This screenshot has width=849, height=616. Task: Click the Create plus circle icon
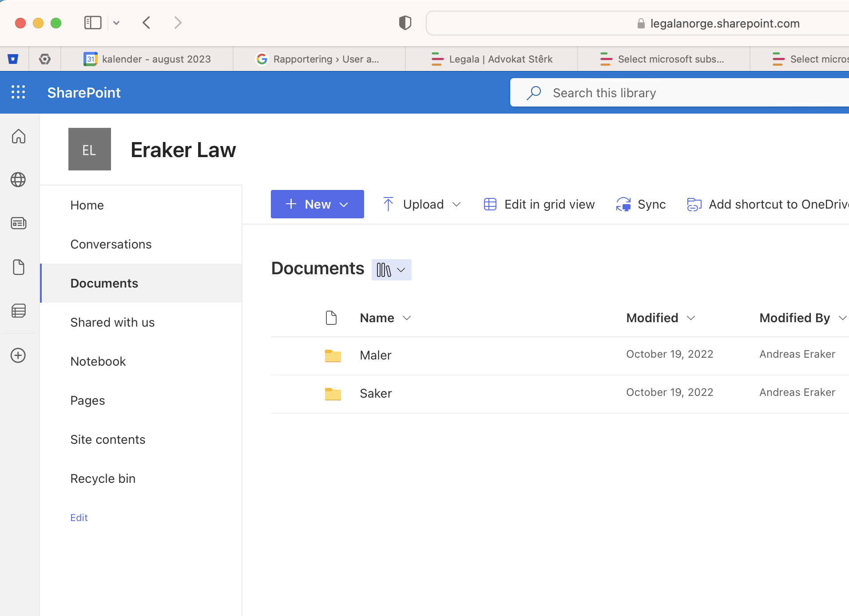[18, 355]
